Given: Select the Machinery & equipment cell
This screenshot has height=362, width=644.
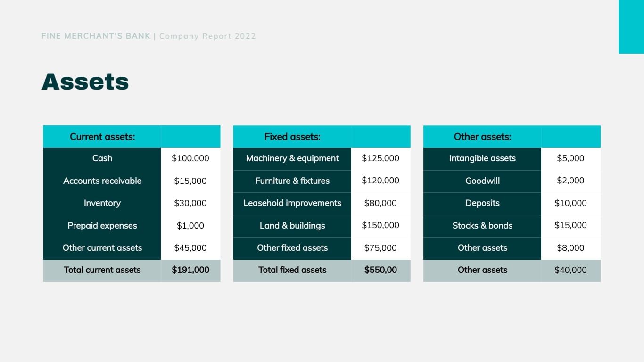Looking at the screenshot, I should [292, 158].
